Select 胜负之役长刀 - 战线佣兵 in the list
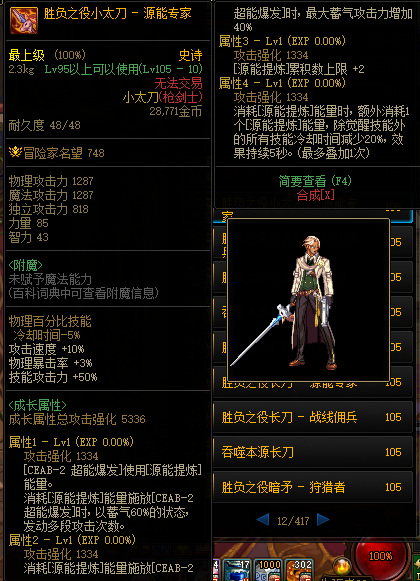This screenshot has width=420, height=581. 313,417
